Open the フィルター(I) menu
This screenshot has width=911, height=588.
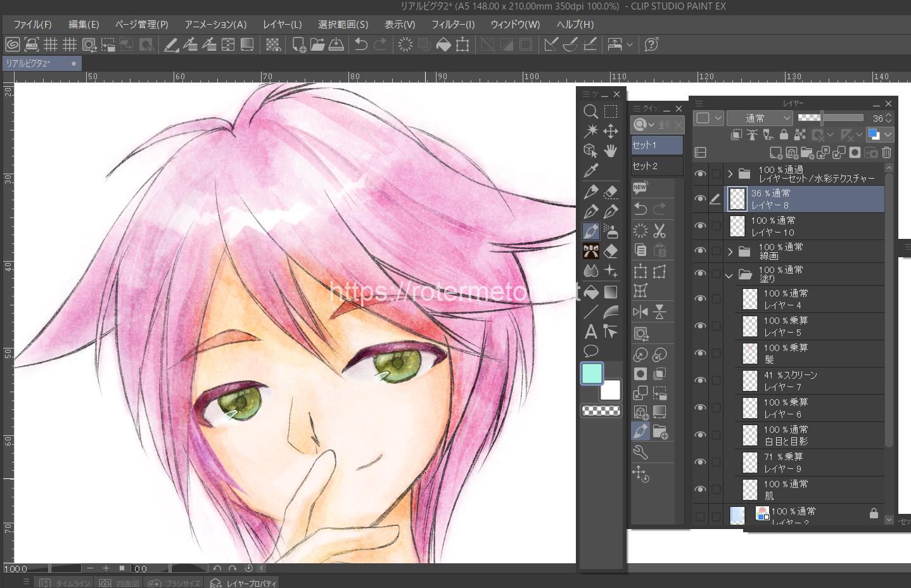coord(452,25)
